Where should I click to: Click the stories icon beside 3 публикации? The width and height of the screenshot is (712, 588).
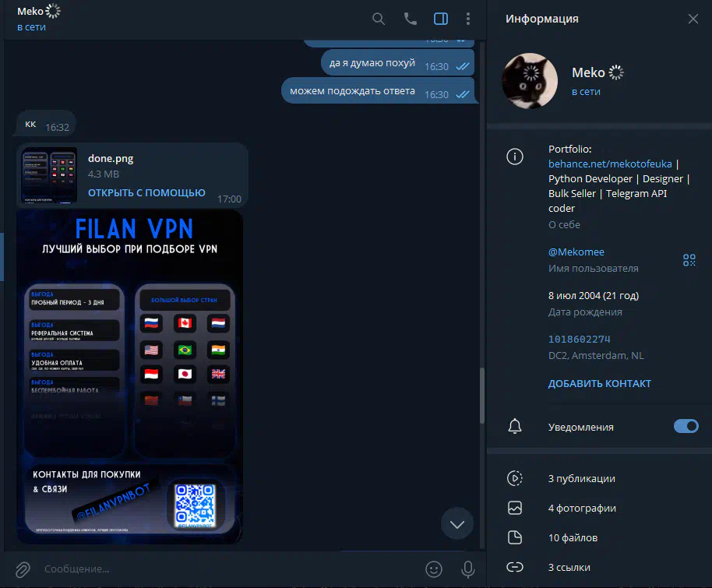[514, 478]
